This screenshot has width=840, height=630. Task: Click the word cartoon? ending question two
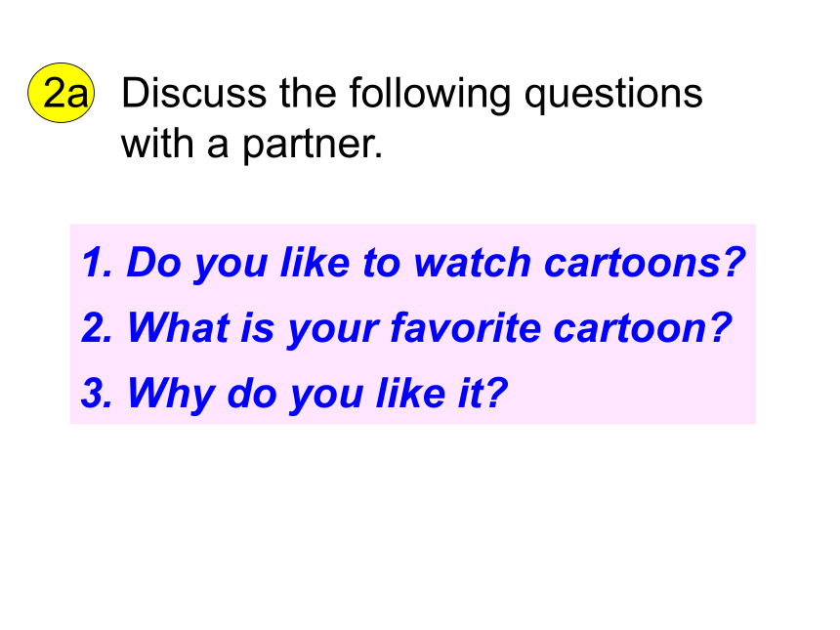643,327
